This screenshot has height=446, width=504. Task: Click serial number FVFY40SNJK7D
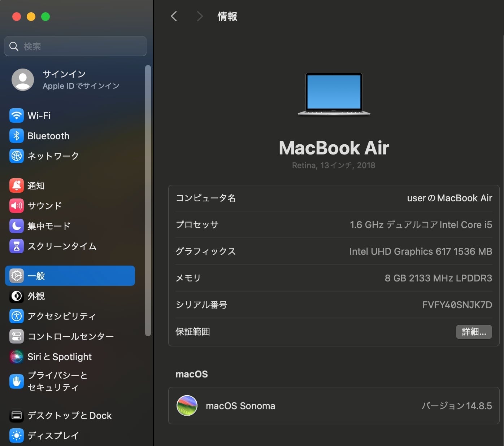(x=457, y=305)
